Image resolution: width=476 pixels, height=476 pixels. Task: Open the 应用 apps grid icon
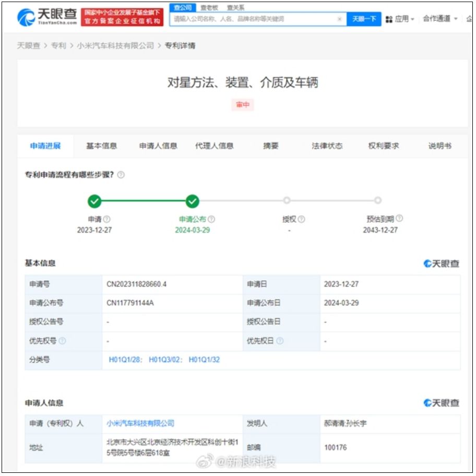[389, 19]
